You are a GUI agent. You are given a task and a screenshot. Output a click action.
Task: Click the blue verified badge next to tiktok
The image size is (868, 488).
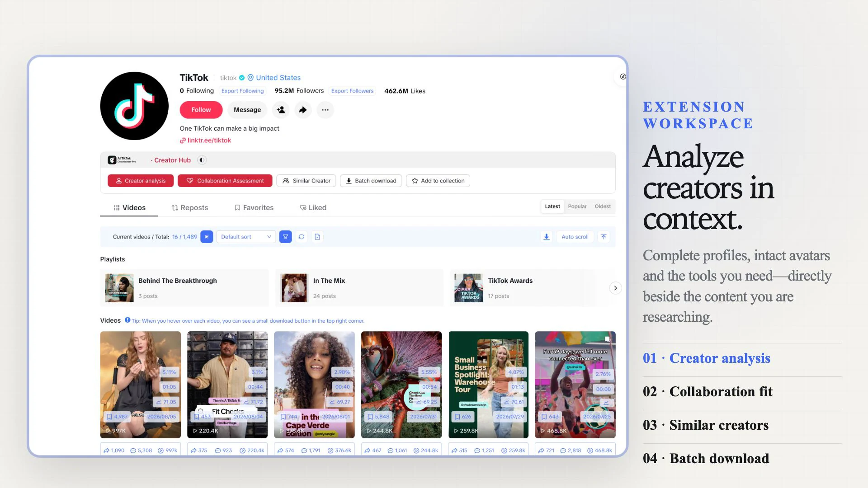242,78
